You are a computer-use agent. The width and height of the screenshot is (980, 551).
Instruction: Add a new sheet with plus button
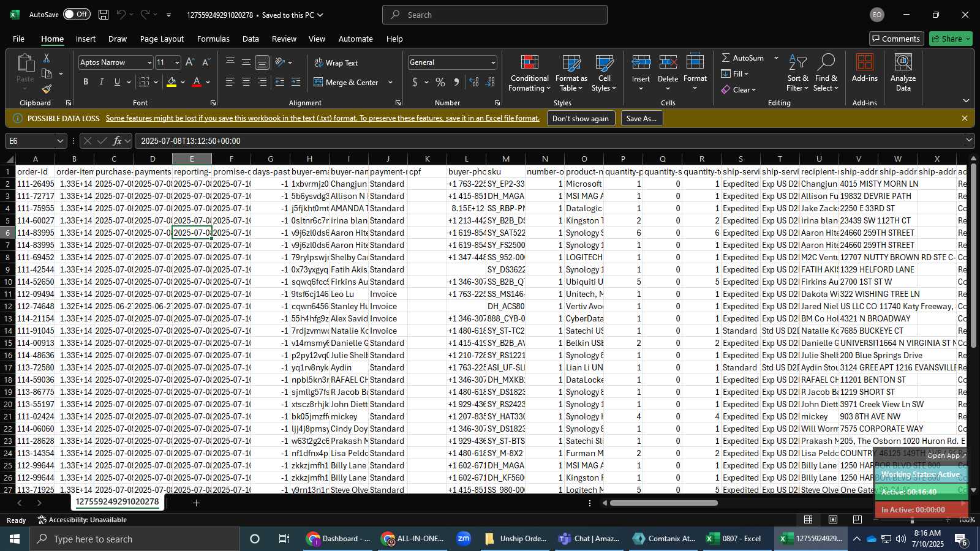coord(196,503)
